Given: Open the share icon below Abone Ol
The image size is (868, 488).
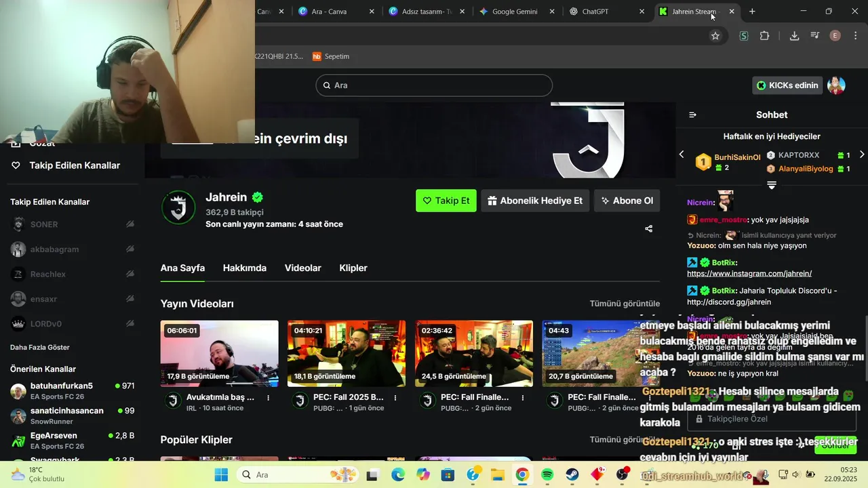Looking at the screenshot, I should pos(648,229).
